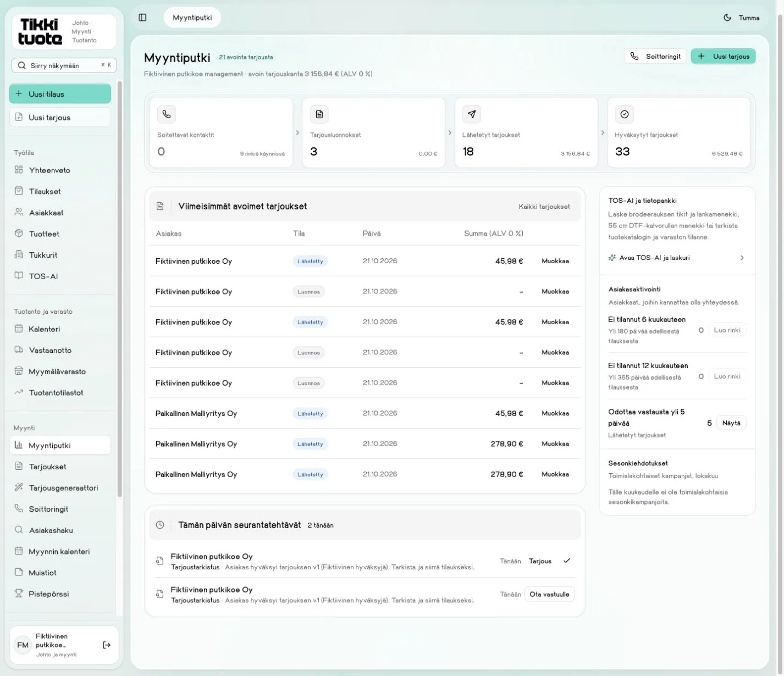Go to Tarjoukset in sidebar
The width and height of the screenshot is (784, 676).
(x=60, y=467)
